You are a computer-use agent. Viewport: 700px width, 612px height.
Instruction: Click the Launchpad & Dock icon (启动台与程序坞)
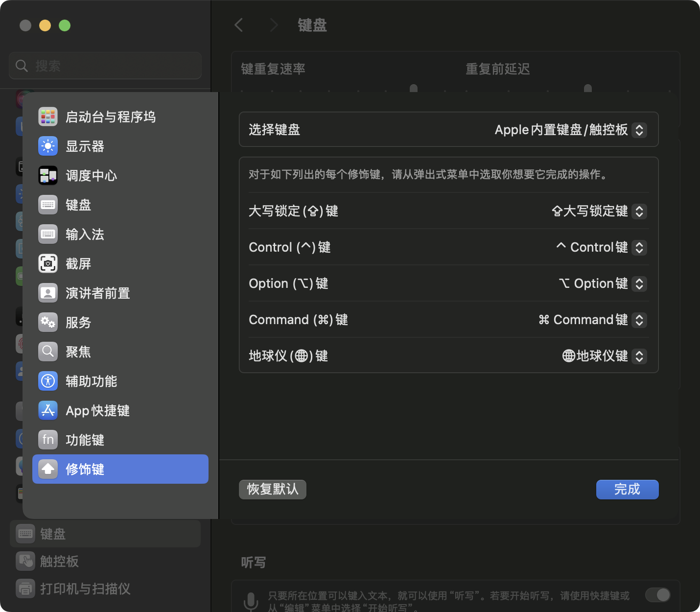click(48, 117)
